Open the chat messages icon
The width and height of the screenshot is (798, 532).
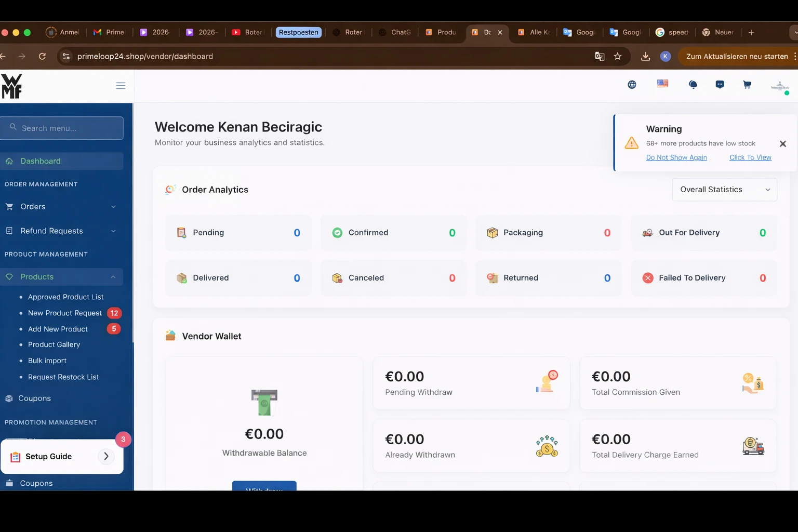pos(720,85)
